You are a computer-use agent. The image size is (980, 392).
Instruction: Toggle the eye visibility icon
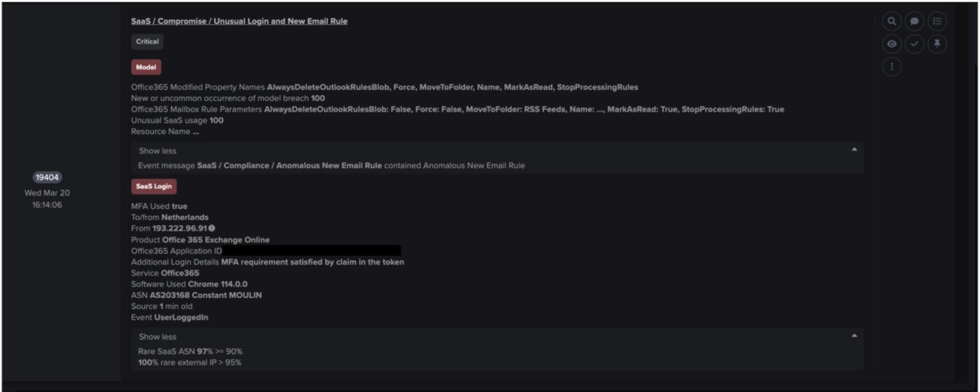click(x=892, y=44)
